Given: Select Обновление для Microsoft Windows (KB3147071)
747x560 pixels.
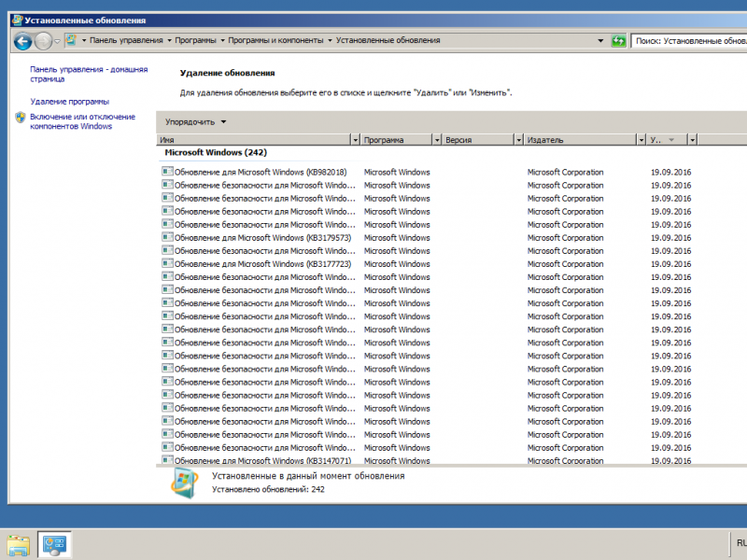Looking at the screenshot, I should (x=262, y=460).
